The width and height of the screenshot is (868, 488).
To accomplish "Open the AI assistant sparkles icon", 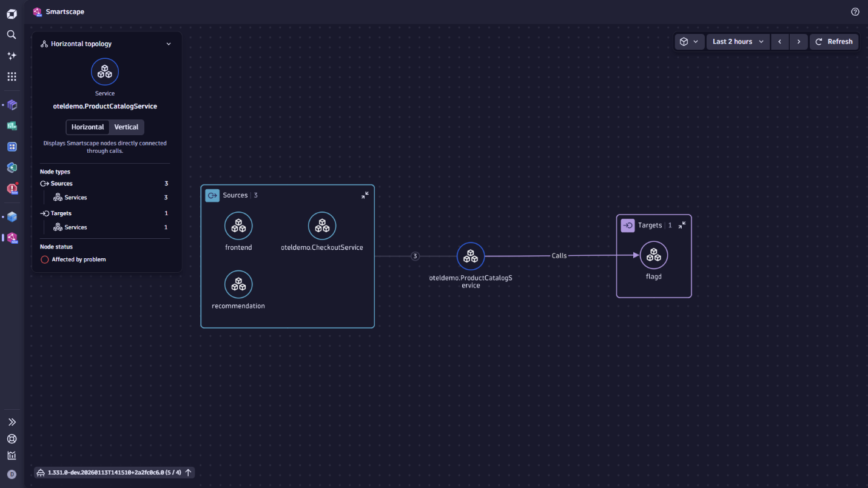I will 11,55.
